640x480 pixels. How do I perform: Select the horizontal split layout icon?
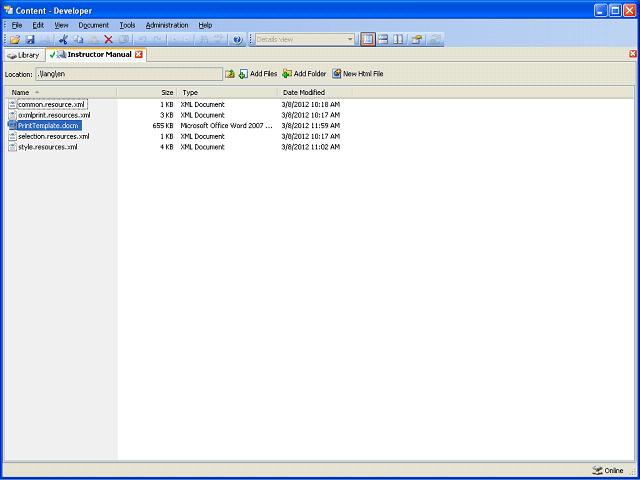point(383,40)
